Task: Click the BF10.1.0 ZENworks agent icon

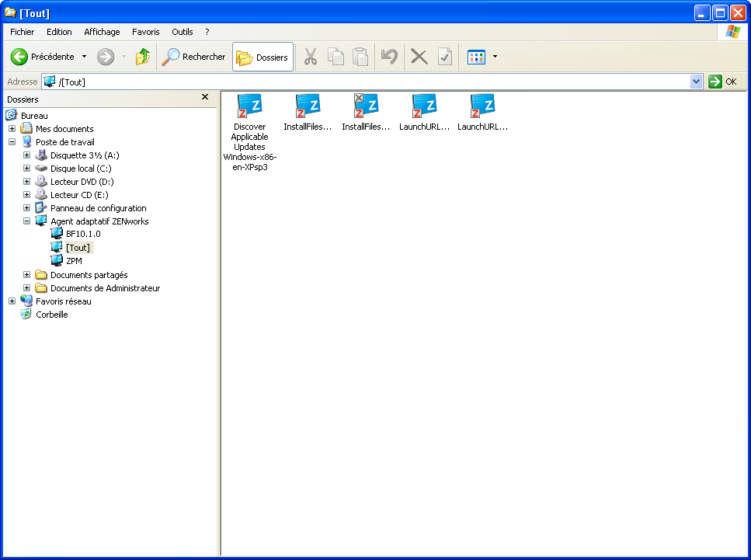Action: tap(81, 234)
